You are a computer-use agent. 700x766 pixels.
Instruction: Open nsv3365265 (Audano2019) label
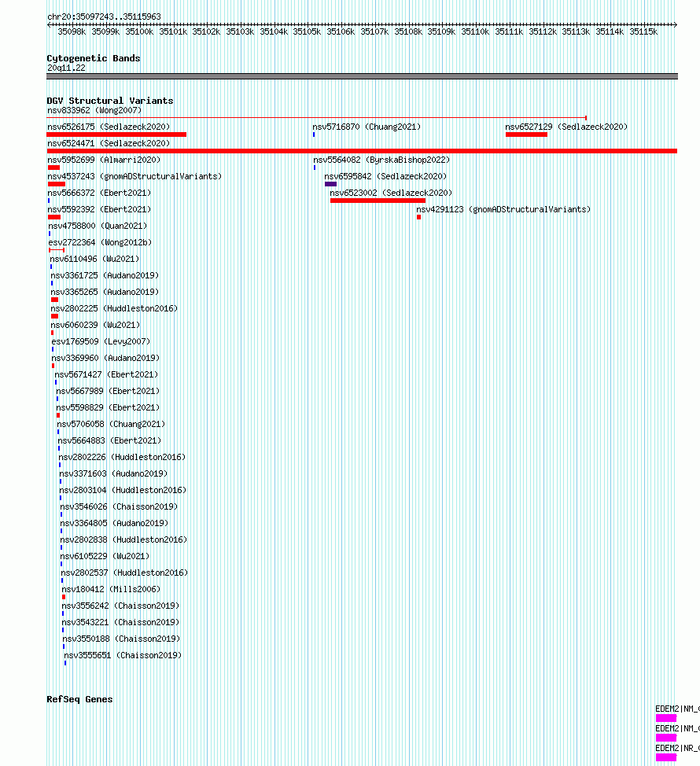105,292
